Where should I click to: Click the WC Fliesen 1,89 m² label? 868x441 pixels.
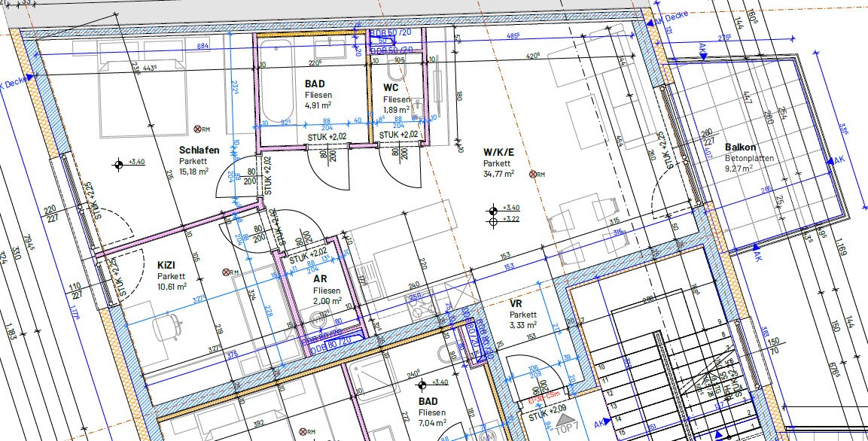pyautogui.click(x=396, y=99)
